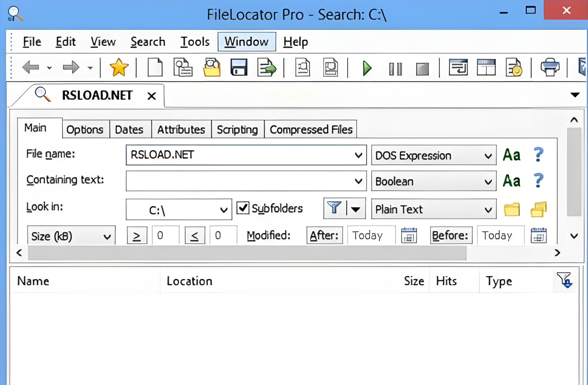Click the document with monitor toolbar icon

(331, 67)
